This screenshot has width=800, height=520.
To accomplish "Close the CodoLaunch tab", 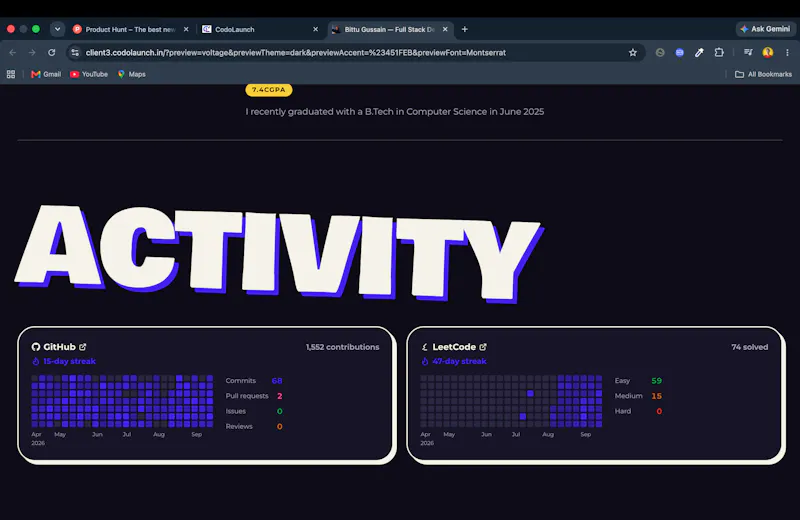I will click(315, 30).
